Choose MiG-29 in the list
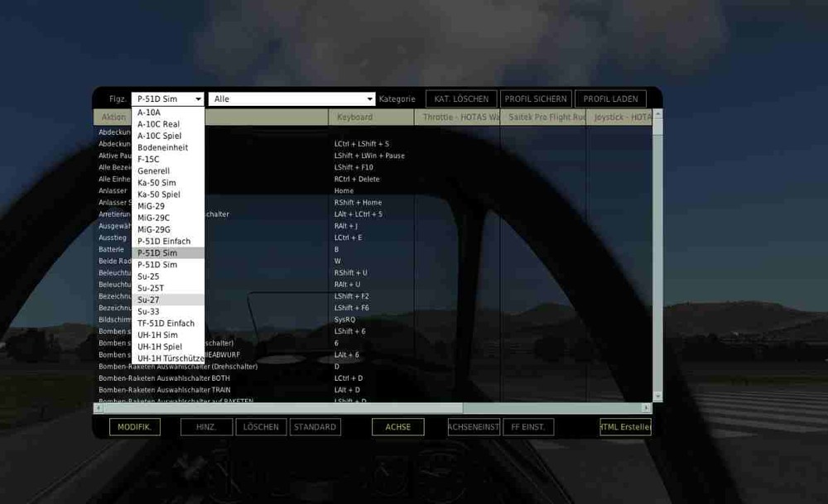828x504 pixels. tap(168, 206)
